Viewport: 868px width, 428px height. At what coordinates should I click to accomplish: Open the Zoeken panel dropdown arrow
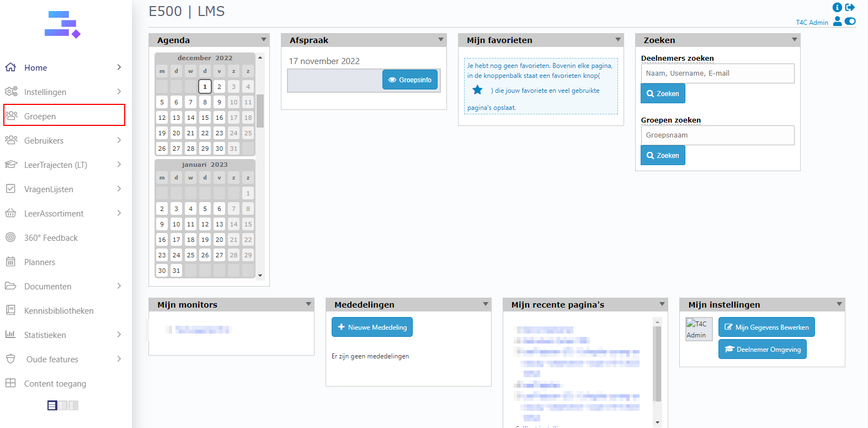click(x=794, y=40)
